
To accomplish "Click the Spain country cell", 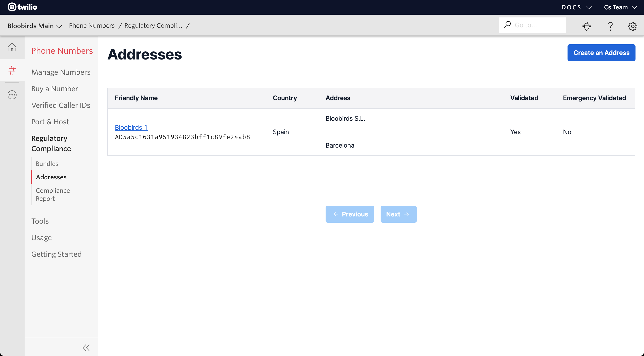I will click(281, 132).
